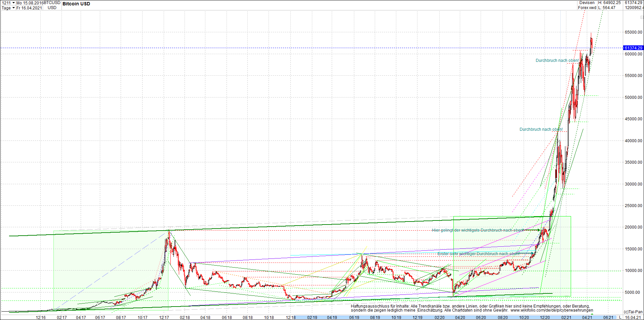
Task: Click the 20000.00 price axis label
Action: click(634, 227)
